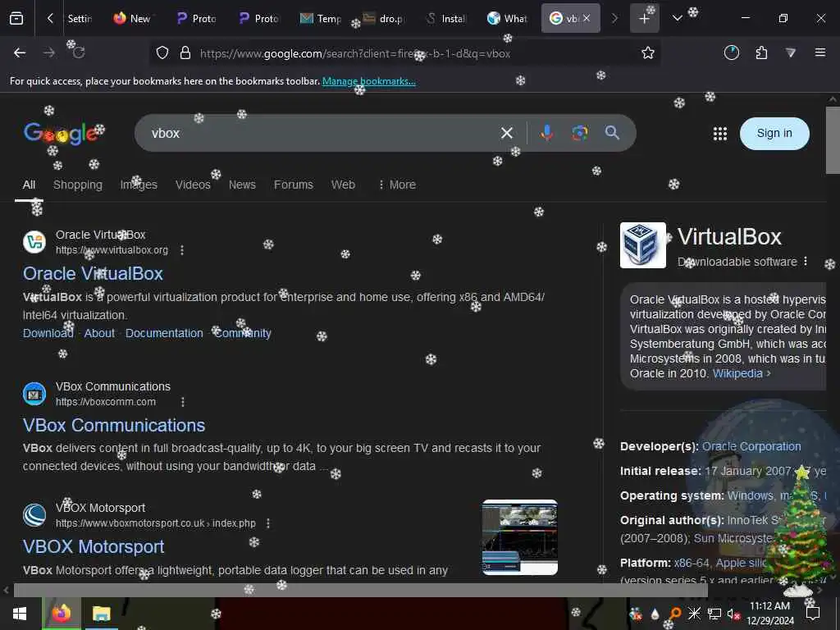Open the Google apps grid
Screen dimensions: 840x630
point(720,134)
